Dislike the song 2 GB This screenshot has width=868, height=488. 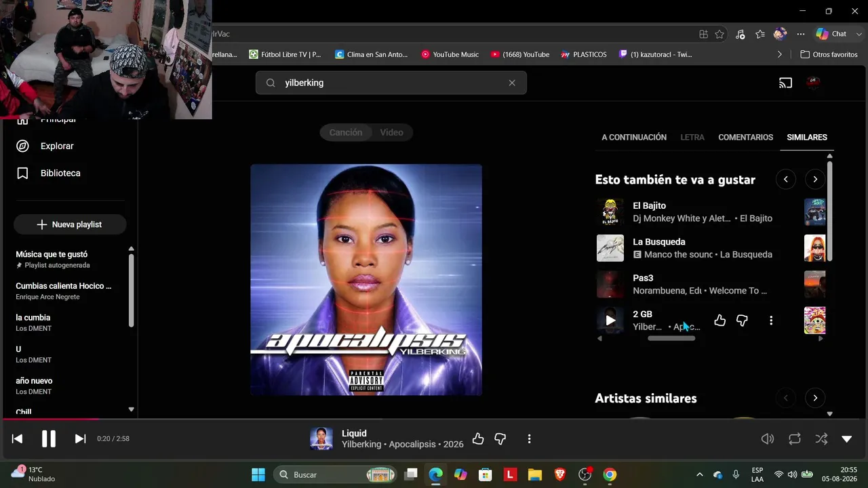[x=742, y=321]
